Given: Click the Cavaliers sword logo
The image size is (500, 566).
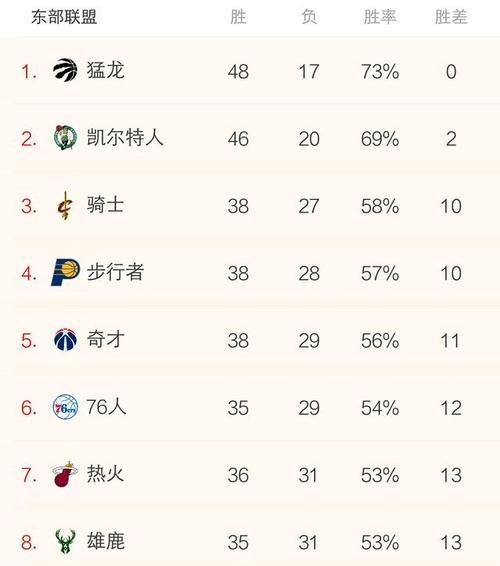Looking at the screenshot, I should coord(65,205).
